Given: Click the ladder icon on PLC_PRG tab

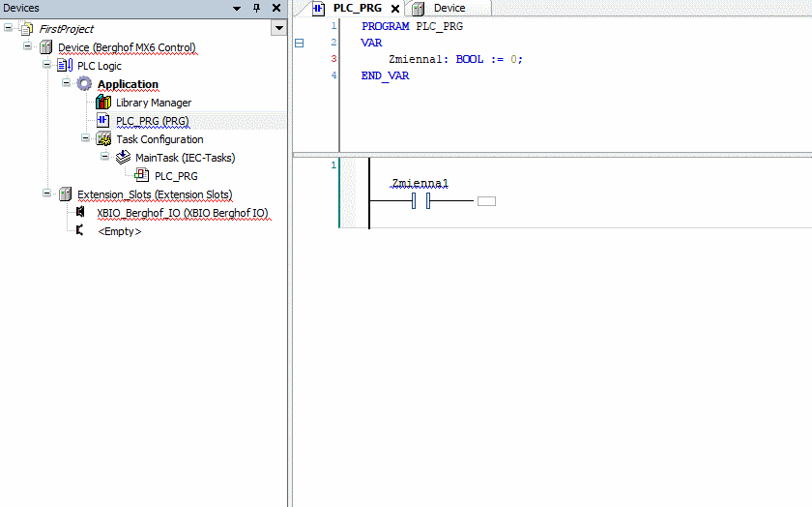Looking at the screenshot, I should click(318, 9).
